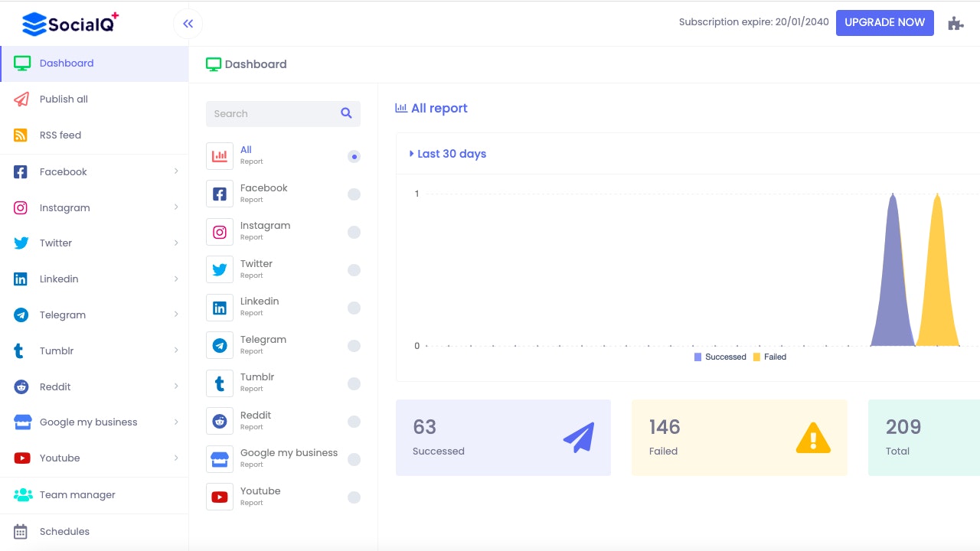Click the Reddit icon in sidebar
Image resolution: width=980 pixels, height=551 pixels.
(x=20, y=386)
